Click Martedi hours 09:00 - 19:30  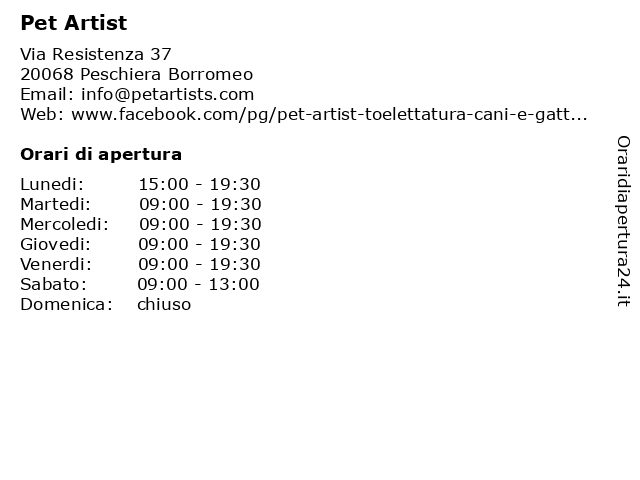tap(200, 204)
